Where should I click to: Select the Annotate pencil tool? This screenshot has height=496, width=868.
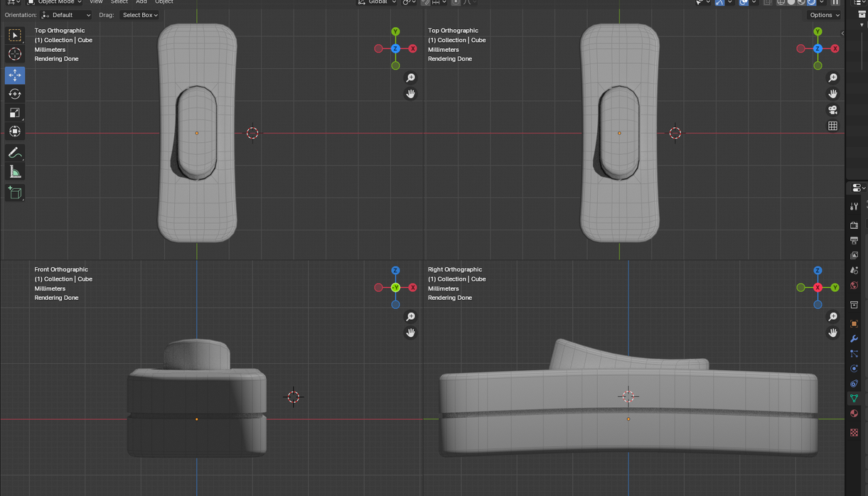15,153
